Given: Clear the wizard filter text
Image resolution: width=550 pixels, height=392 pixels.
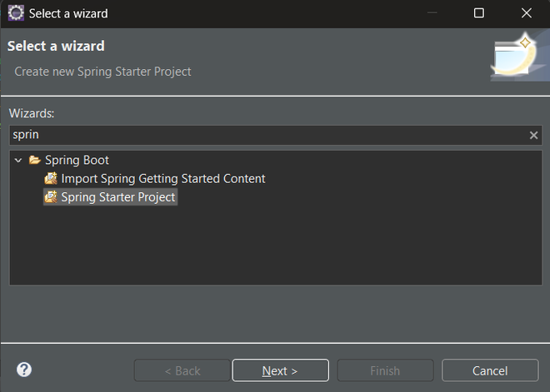Looking at the screenshot, I should coord(534,135).
